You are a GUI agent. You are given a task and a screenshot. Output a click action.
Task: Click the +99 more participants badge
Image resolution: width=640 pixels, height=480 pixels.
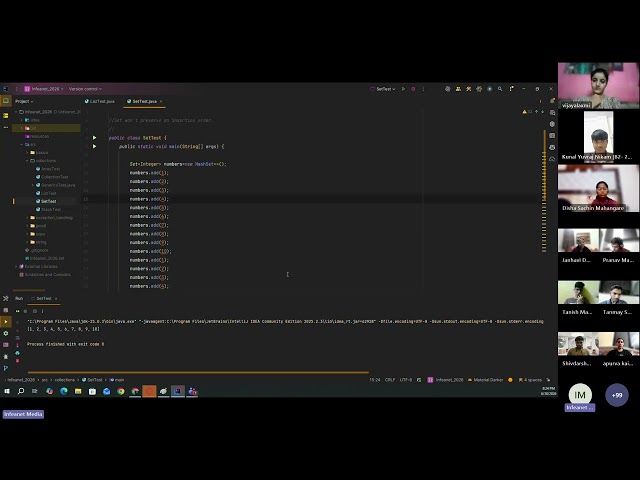(x=617, y=395)
